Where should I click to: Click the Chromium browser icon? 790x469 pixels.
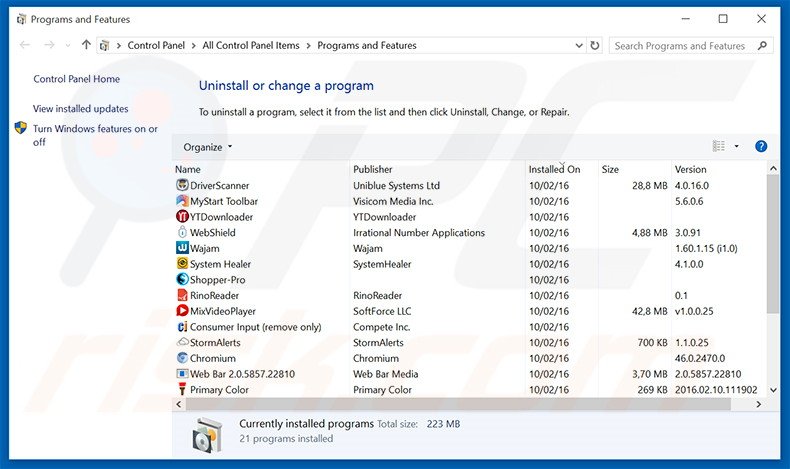coord(182,358)
